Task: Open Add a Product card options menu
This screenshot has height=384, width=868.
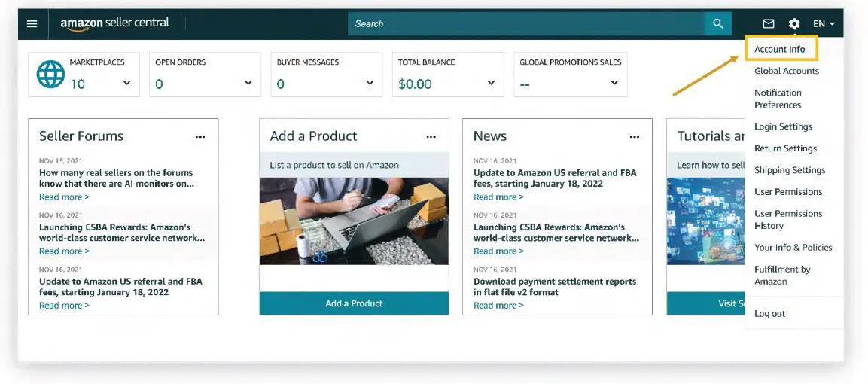Action: tap(431, 137)
